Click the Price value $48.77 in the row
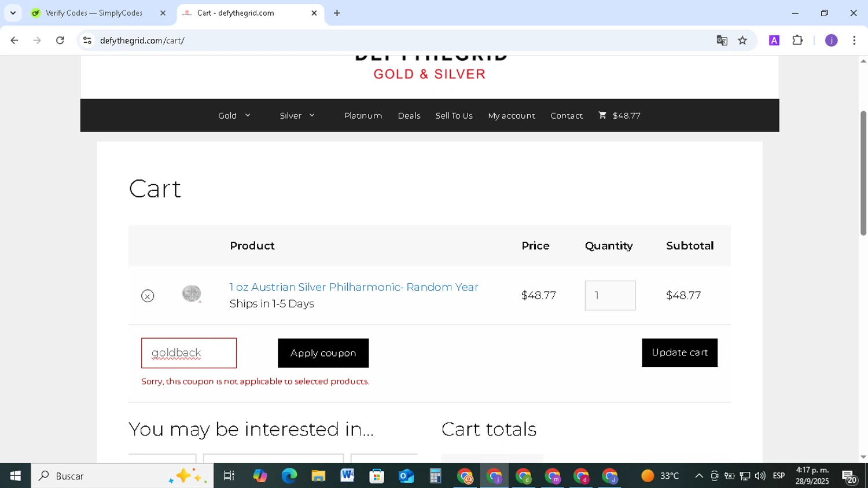Viewport: 868px width, 488px height. coord(539,295)
